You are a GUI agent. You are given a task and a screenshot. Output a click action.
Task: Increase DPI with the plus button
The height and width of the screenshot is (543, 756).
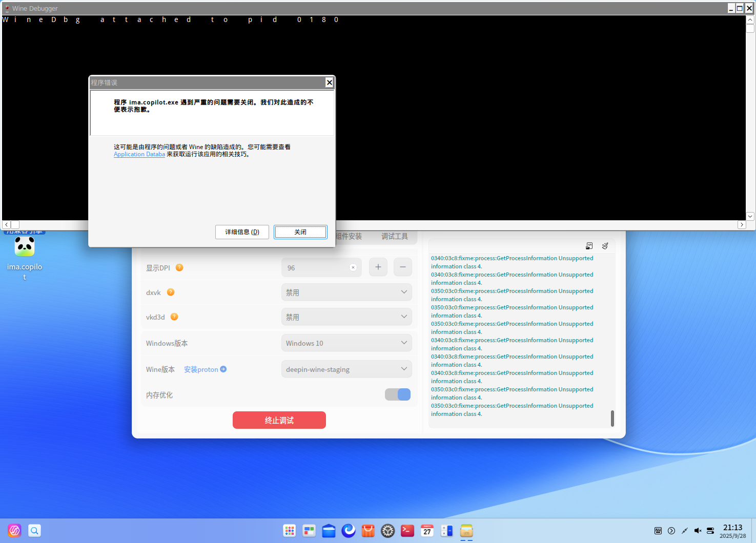[x=378, y=267]
